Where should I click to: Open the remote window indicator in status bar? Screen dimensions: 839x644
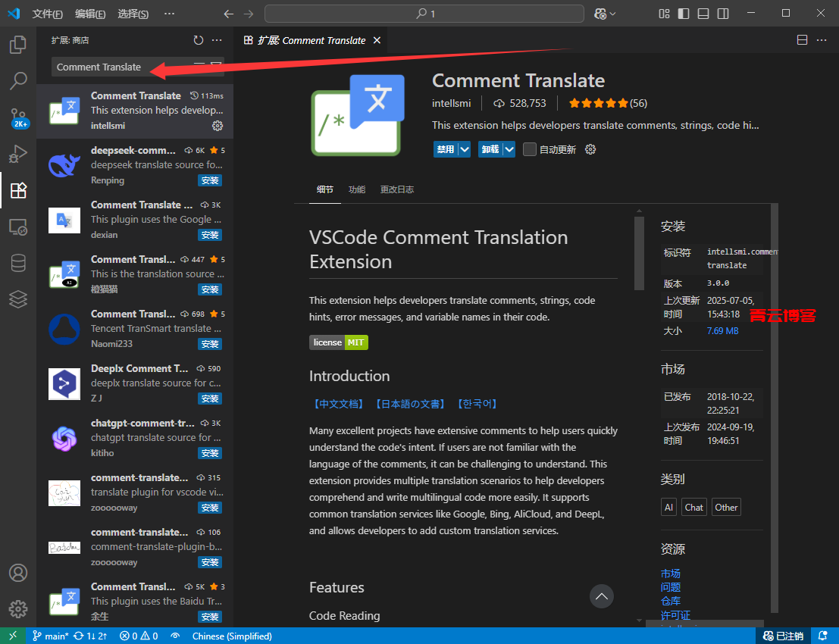(x=13, y=636)
